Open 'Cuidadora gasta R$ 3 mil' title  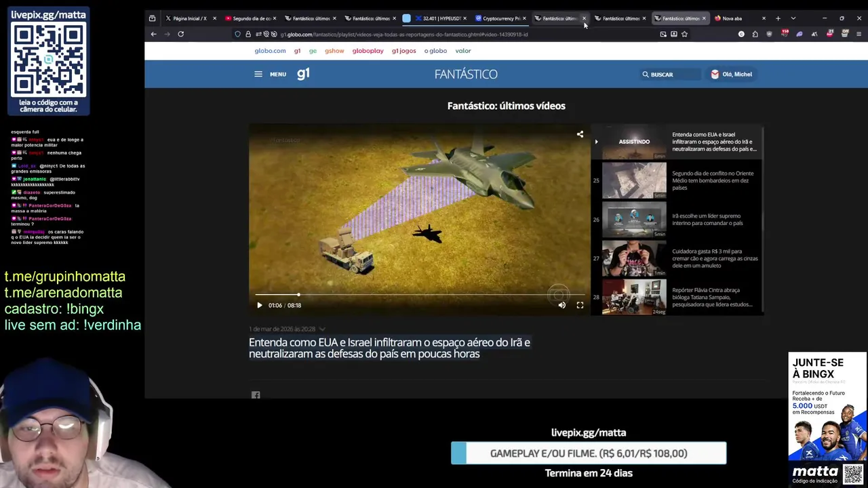coord(715,258)
